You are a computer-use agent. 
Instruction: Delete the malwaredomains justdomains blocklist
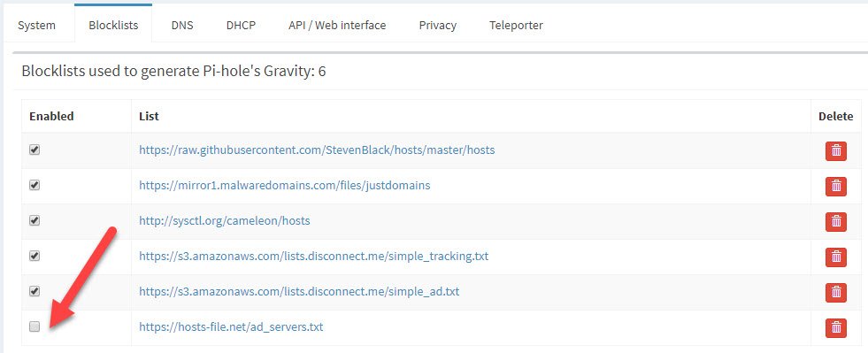(x=836, y=187)
